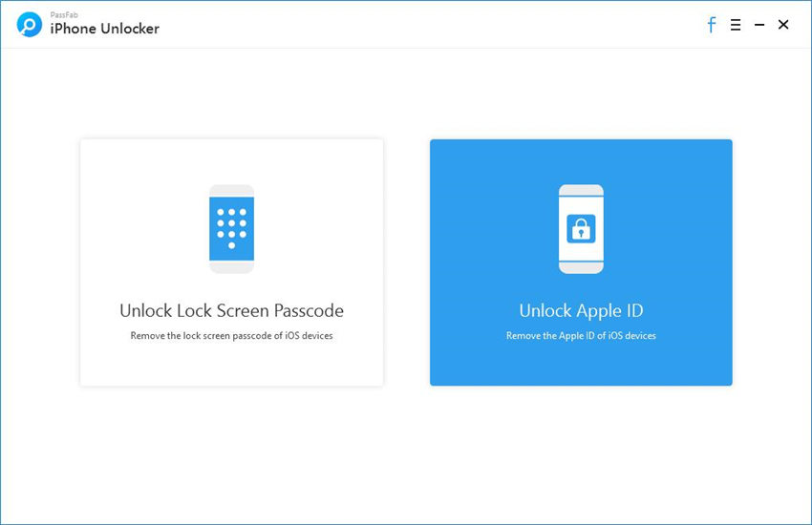Select the Unlock Apple ID heading

click(x=581, y=310)
